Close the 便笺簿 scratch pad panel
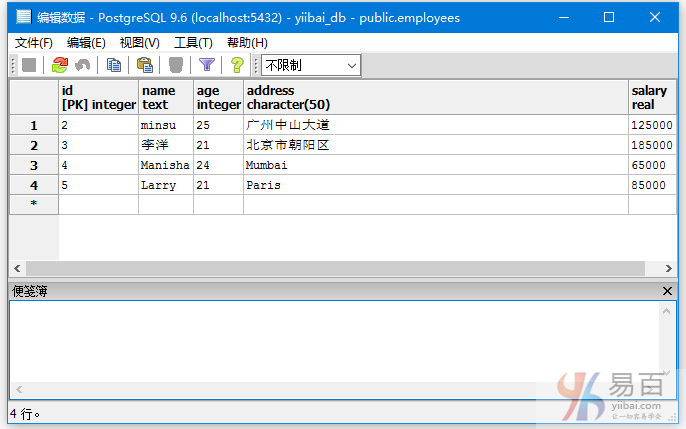This screenshot has height=429, width=686. pos(668,291)
